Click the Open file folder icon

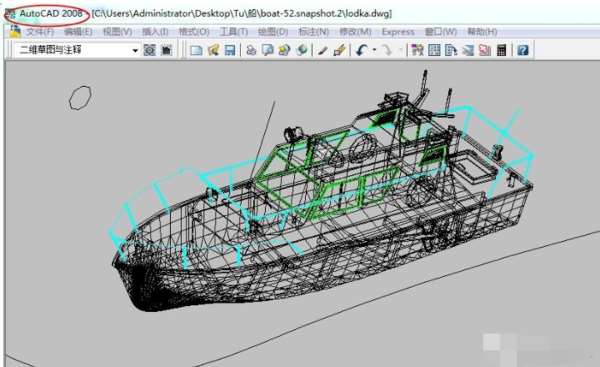pos(213,50)
